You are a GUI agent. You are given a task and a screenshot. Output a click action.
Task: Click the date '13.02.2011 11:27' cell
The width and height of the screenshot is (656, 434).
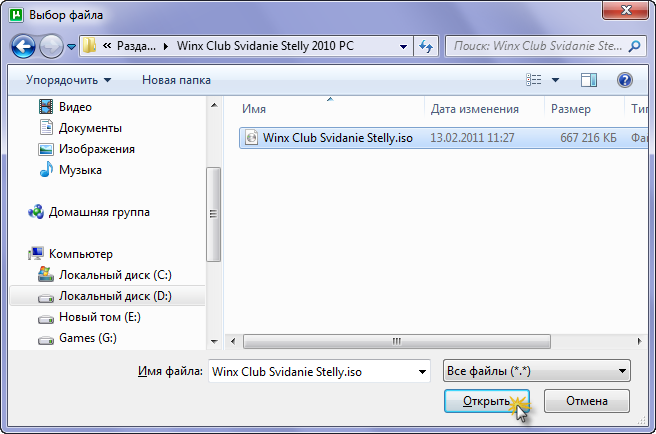472,138
